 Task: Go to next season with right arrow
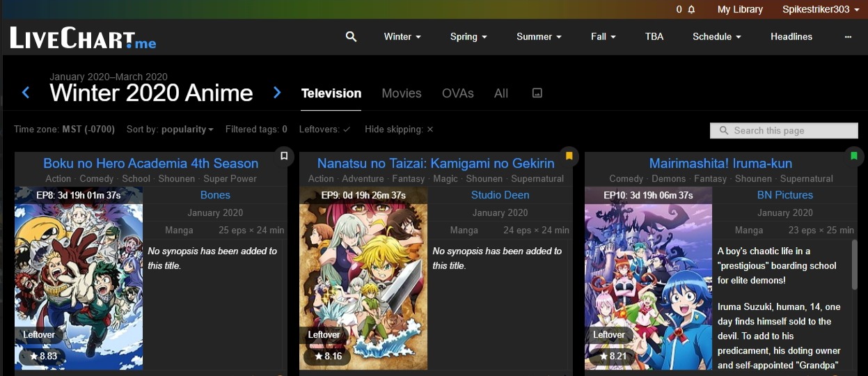pos(277,93)
